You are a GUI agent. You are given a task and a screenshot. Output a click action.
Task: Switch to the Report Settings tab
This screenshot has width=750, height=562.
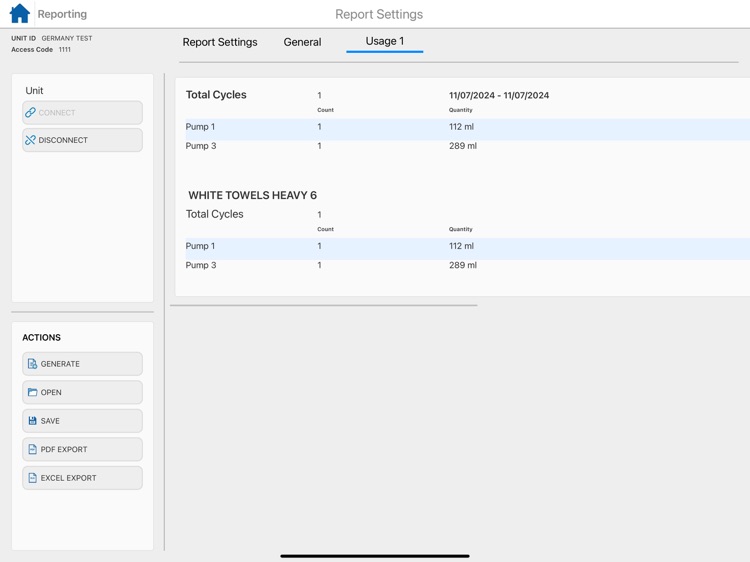click(220, 42)
